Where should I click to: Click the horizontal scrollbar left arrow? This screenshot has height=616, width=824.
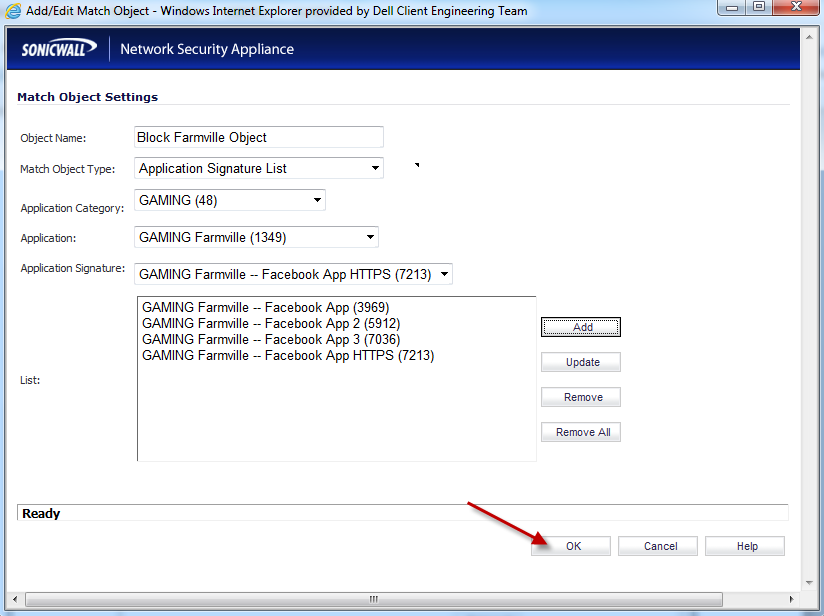pos(15,599)
